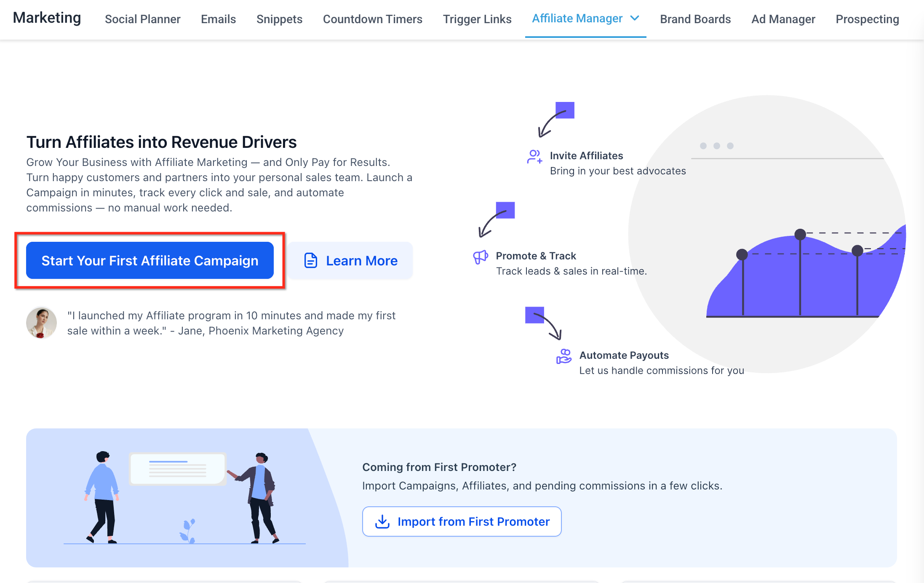The image size is (924, 583).
Task: Open the Social Planner tab
Action: (x=142, y=19)
